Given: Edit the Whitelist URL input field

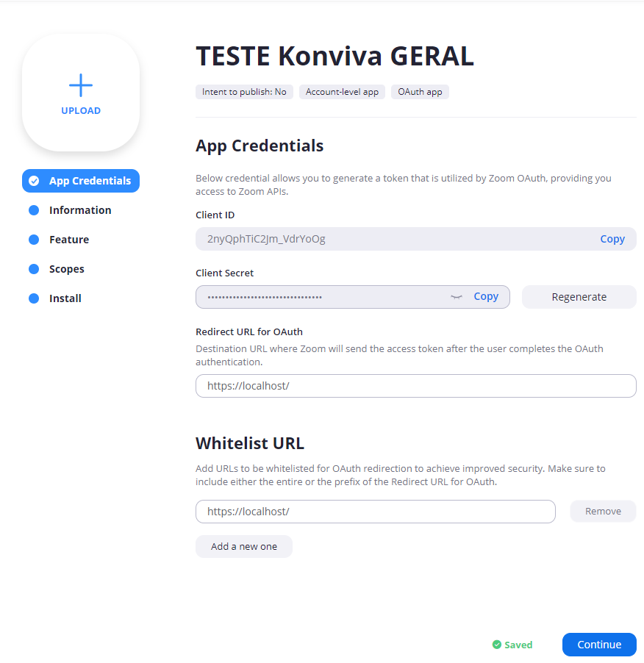Looking at the screenshot, I should tap(376, 512).
